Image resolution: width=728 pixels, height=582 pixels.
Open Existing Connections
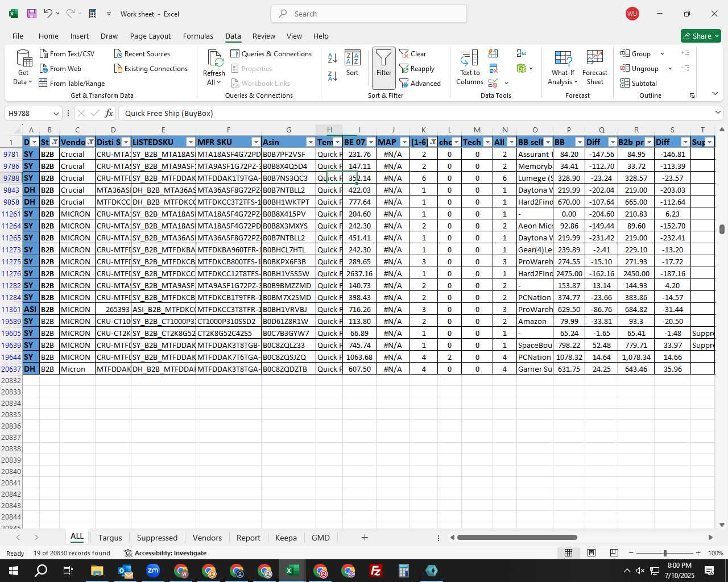[151, 68]
